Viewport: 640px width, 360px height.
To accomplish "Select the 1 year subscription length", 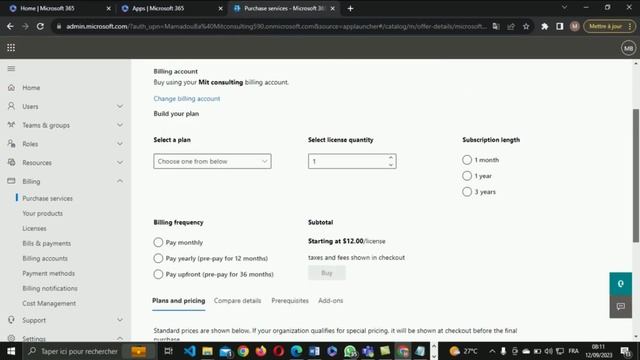I will (x=467, y=176).
